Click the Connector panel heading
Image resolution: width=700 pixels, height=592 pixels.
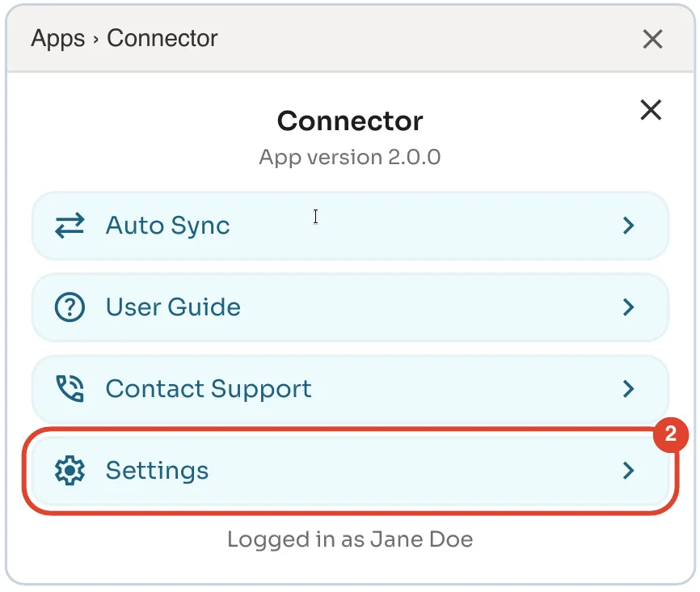(350, 121)
